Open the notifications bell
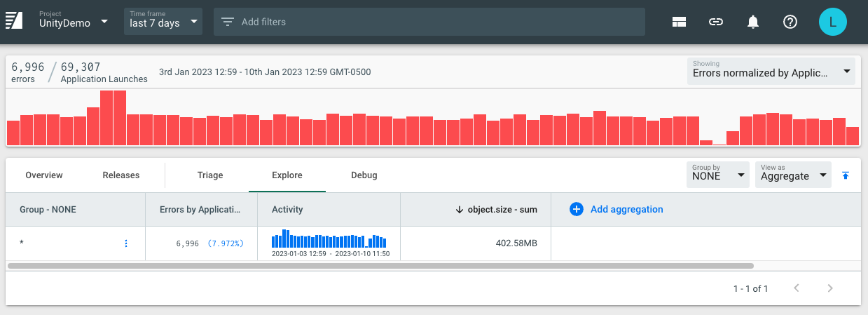This screenshot has width=868, height=315. tap(753, 22)
